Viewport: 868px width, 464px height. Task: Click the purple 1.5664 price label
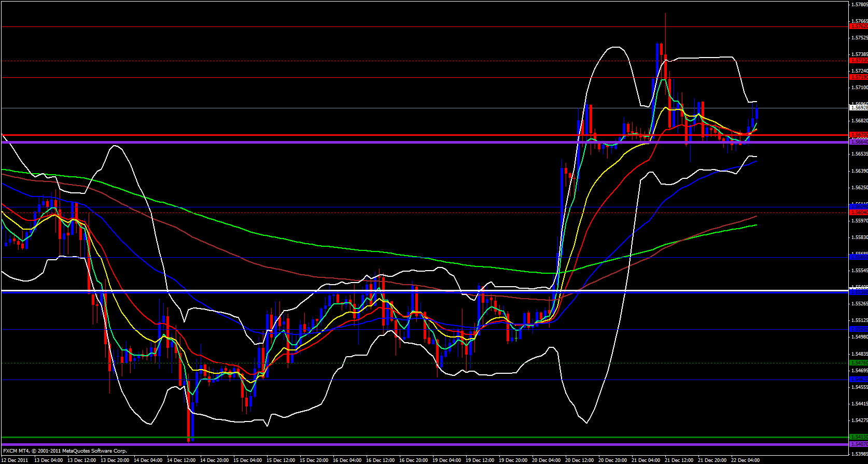tap(858, 142)
